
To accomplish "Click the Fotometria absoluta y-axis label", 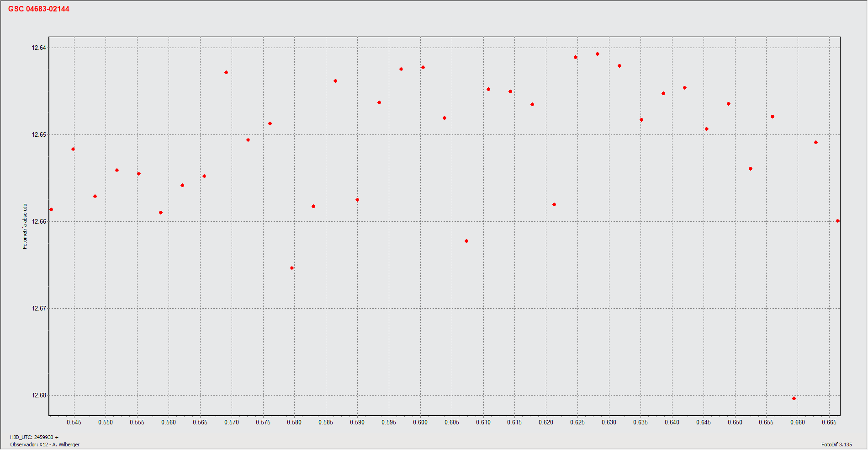I will click(x=25, y=226).
